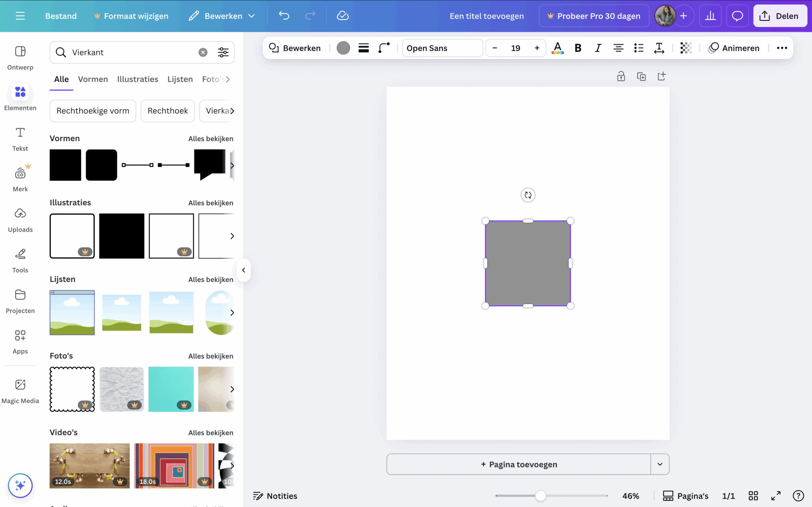Open the transparency checkerboard icon

tap(686, 48)
